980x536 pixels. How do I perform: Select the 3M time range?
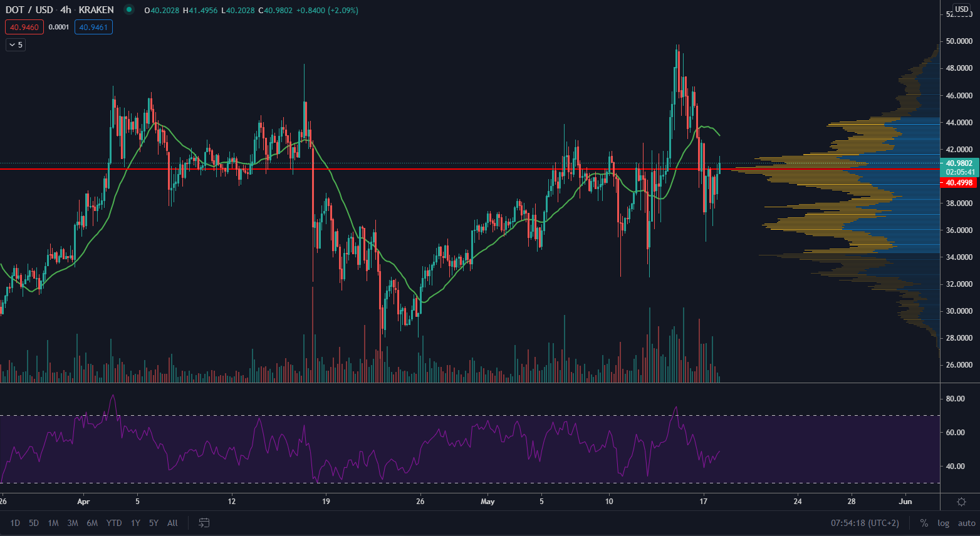coord(73,523)
